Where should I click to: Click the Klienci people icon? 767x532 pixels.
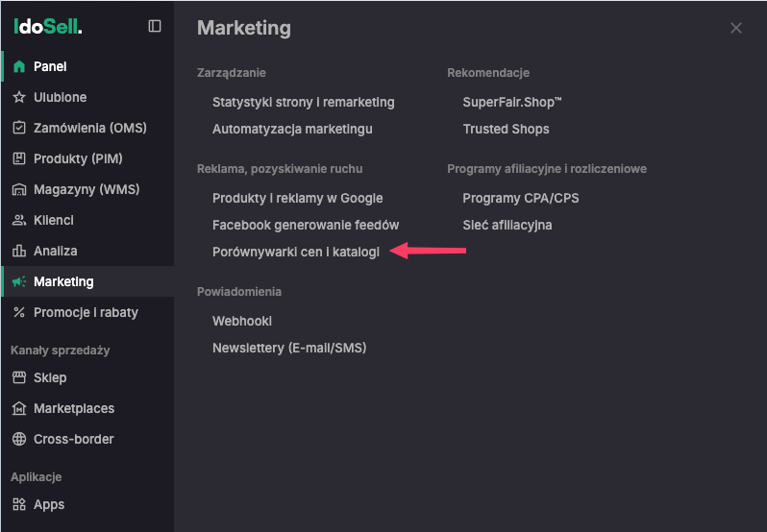pyautogui.click(x=19, y=220)
